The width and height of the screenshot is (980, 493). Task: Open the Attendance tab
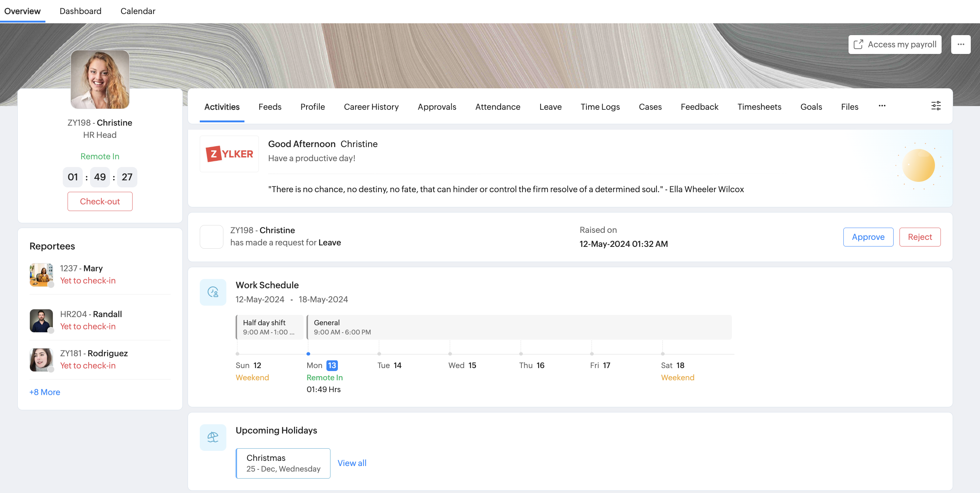(x=498, y=106)
